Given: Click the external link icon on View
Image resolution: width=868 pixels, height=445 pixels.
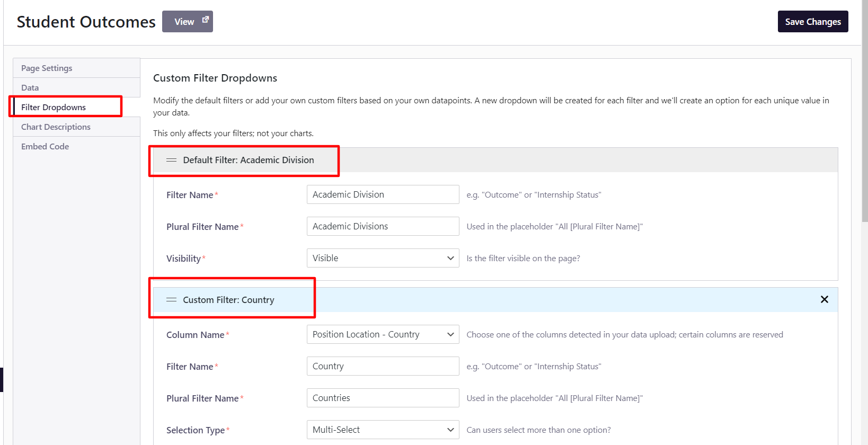Looking at the screenshot, I should [x=206, y=20].
